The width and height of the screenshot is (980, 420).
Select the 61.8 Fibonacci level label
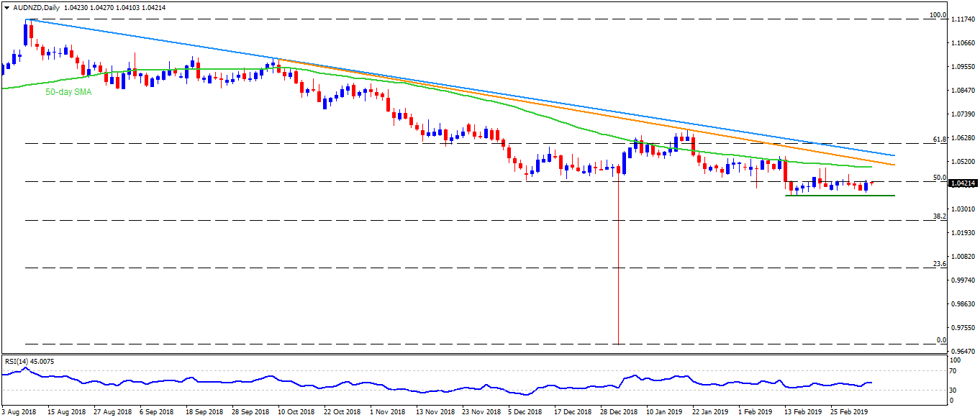point(938,139)
